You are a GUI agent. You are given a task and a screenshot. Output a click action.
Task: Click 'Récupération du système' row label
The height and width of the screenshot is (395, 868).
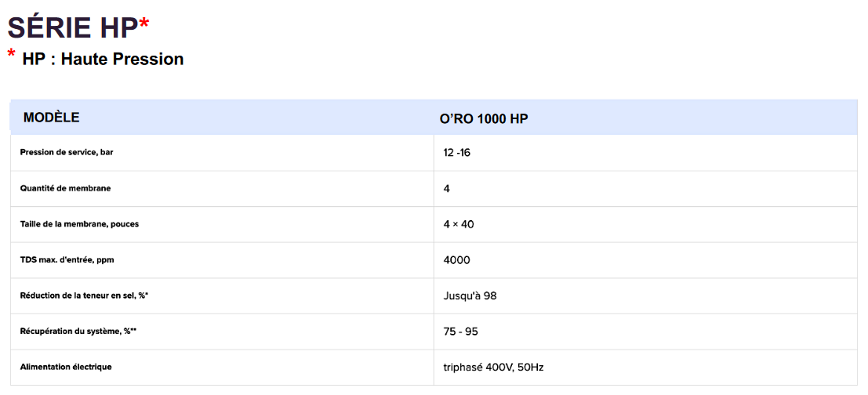(x=78, y=332)
